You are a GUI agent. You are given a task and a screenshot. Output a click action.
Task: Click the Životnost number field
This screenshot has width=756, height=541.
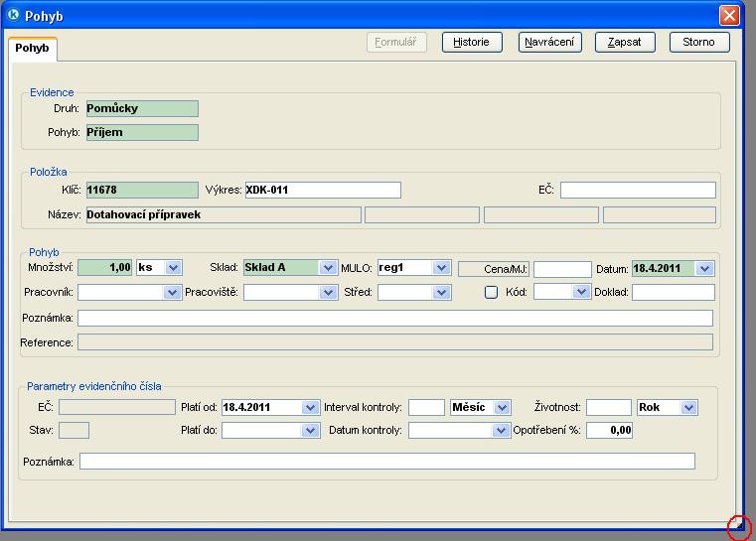608,408
